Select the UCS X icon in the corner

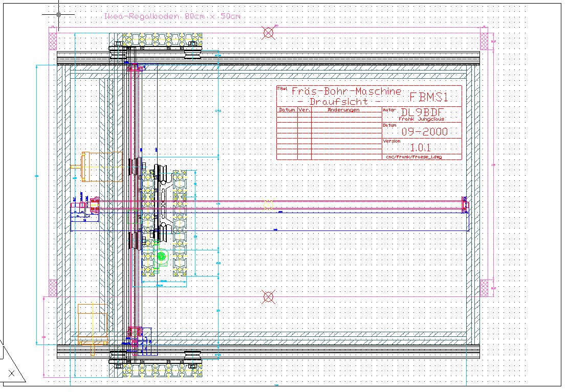tap(11, 374)
